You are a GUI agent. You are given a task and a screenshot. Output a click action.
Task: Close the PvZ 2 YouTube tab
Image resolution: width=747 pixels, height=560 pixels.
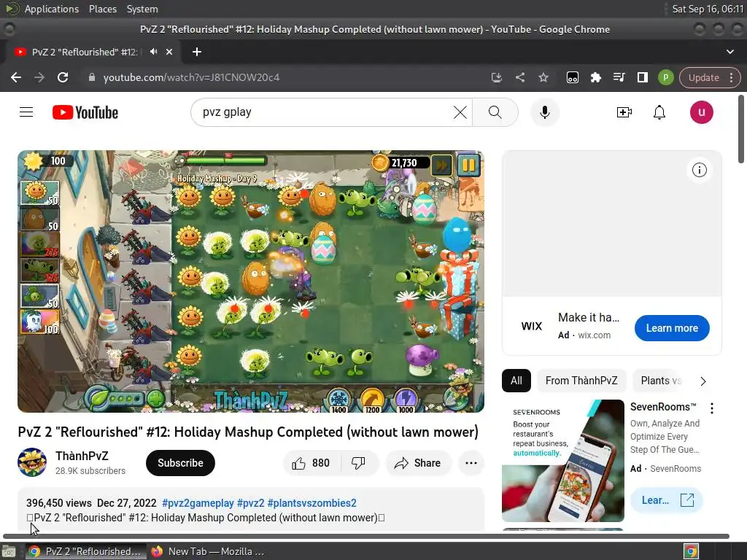click(x=169, y=52)
